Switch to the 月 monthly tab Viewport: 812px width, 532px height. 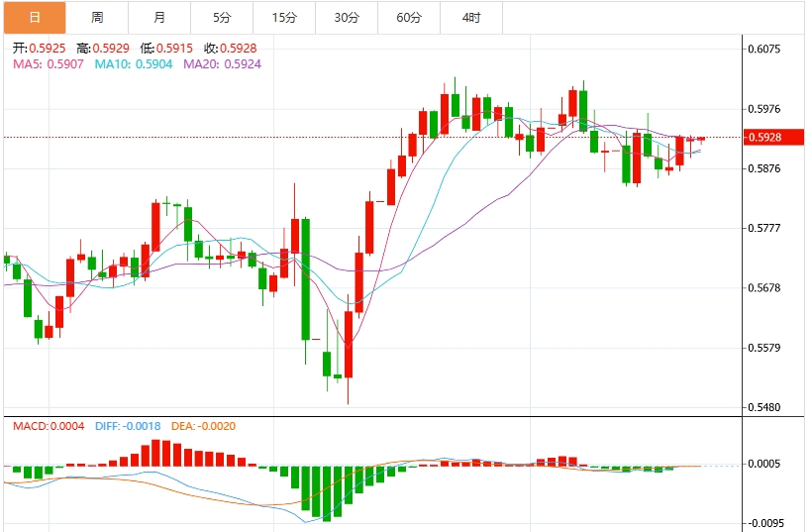pos(159,18)
